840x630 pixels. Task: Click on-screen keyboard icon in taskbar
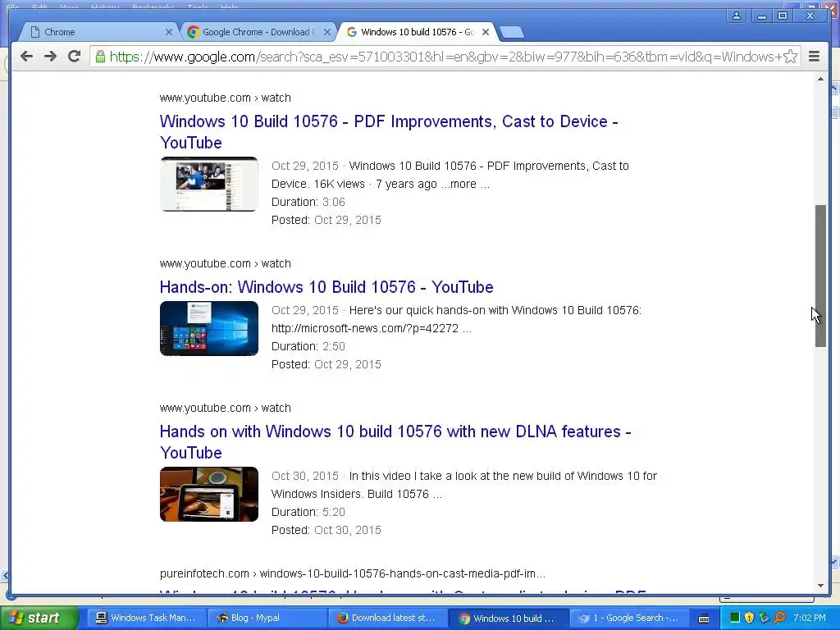coord(704,619)
